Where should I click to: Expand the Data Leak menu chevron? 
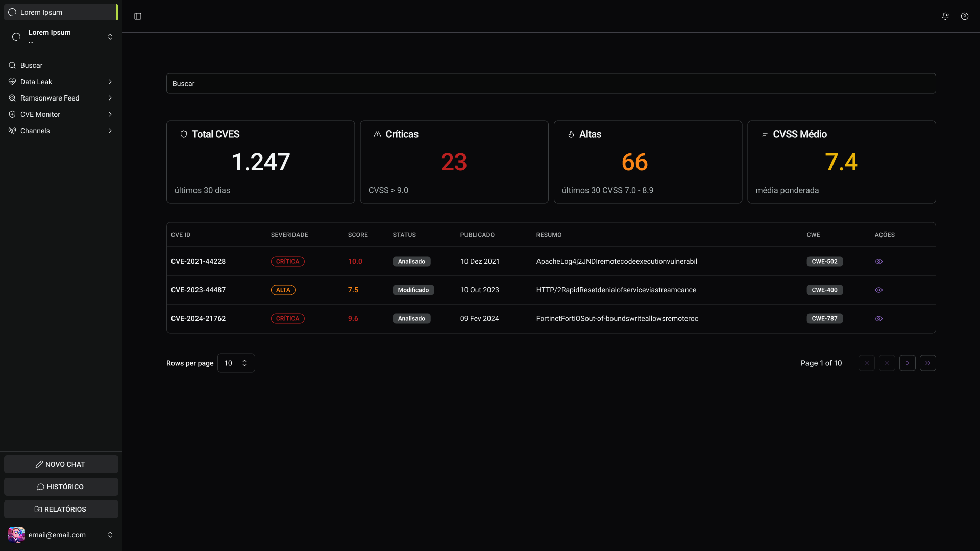click(x=110, y=82)
